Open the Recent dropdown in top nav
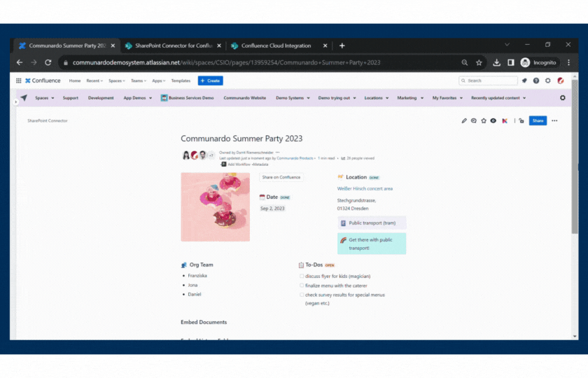The image size is (588, 378). click(x=94, y=80)
